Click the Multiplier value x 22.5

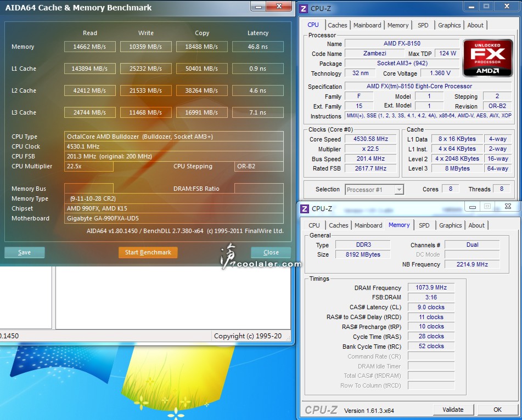coord(371,149)
